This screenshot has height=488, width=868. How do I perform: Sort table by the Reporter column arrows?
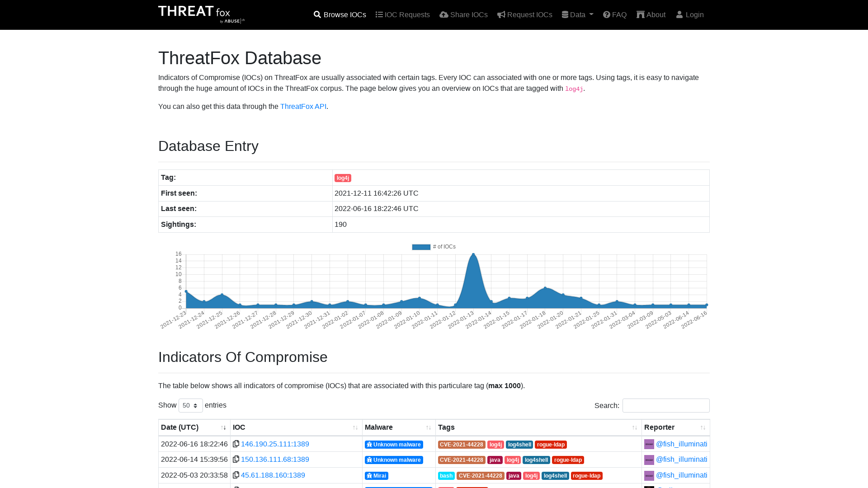coord(703,427)
